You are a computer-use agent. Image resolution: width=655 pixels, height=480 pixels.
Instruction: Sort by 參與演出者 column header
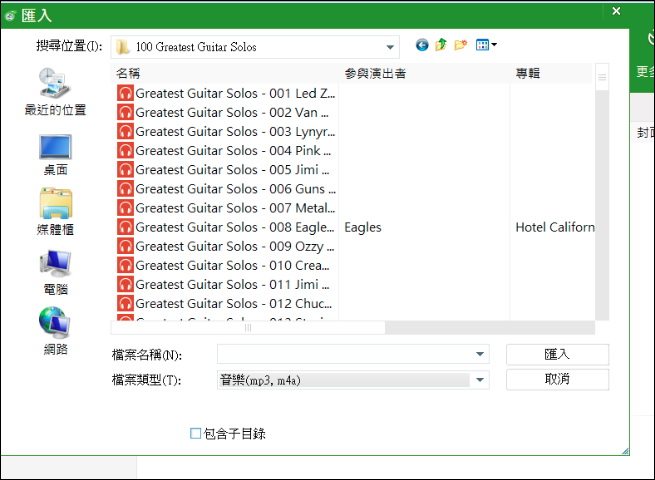click(x=424, y=74)
